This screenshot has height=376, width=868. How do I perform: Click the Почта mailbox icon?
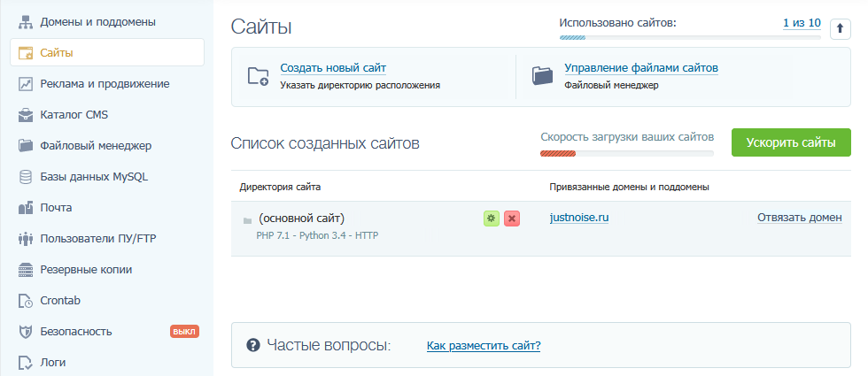point(26,208)
